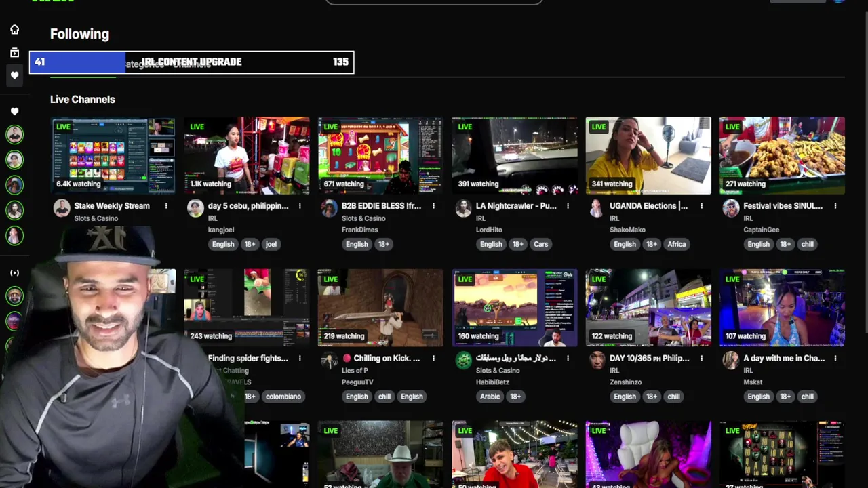Visit the kangjoel channel name link
868x488 pixels.
point(221,230)
